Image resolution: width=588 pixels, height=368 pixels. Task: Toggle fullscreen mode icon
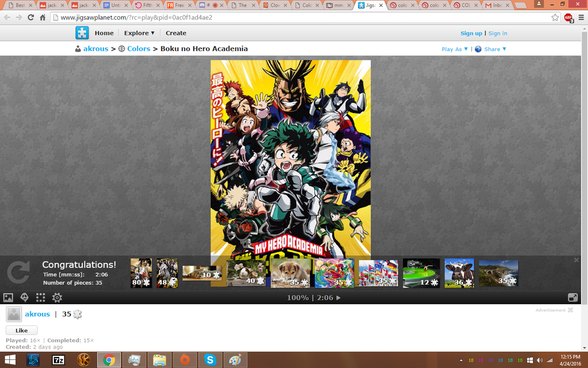(x=572, y=298)
